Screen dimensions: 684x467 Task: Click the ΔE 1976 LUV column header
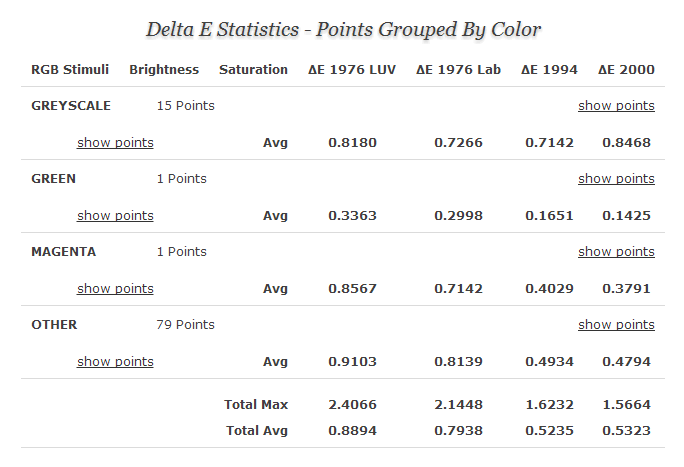point(352,69)
